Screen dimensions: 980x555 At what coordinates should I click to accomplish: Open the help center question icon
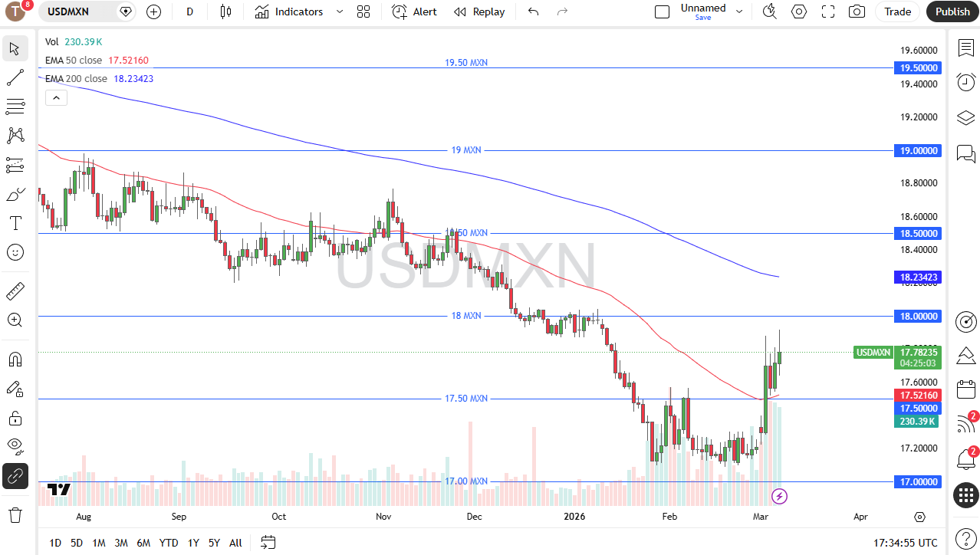pyautogui.click(x=965, y=538)
